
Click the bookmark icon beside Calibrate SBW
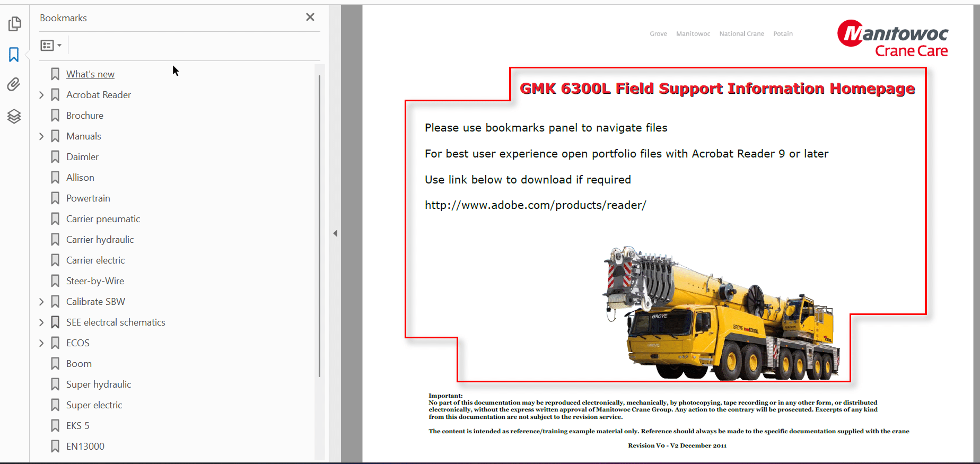pos(55,302)
